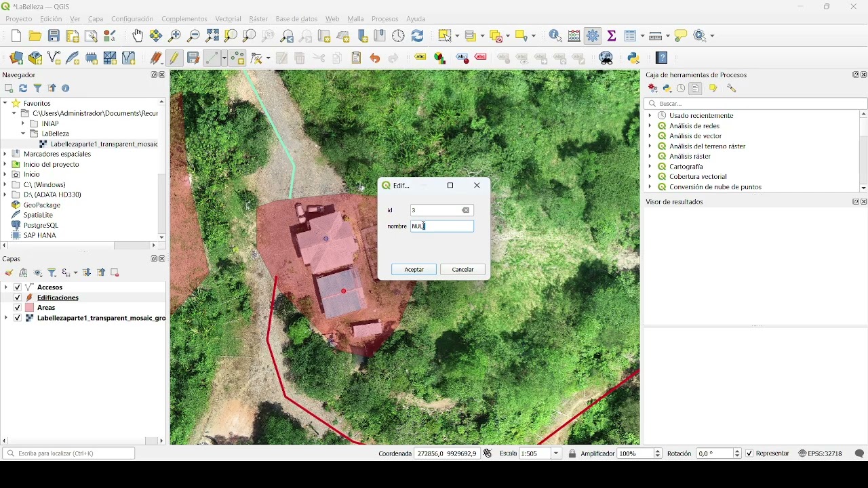The width and height of the screenshot is (868, 488).
Task: Expand the Accesos layer tree node
Action: click(6, 287)
